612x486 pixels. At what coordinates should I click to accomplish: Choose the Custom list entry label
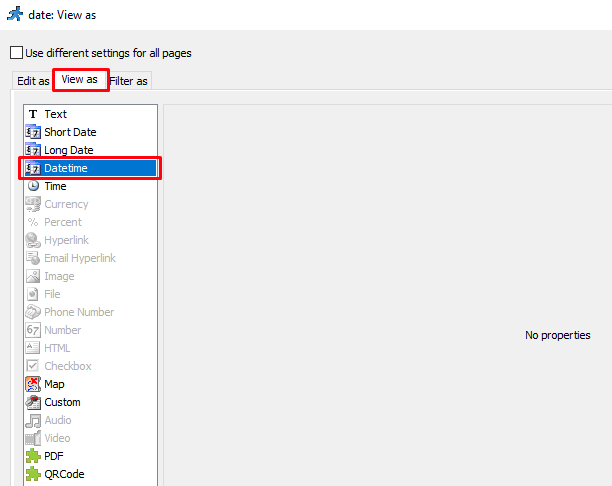[x=62, y=402]
